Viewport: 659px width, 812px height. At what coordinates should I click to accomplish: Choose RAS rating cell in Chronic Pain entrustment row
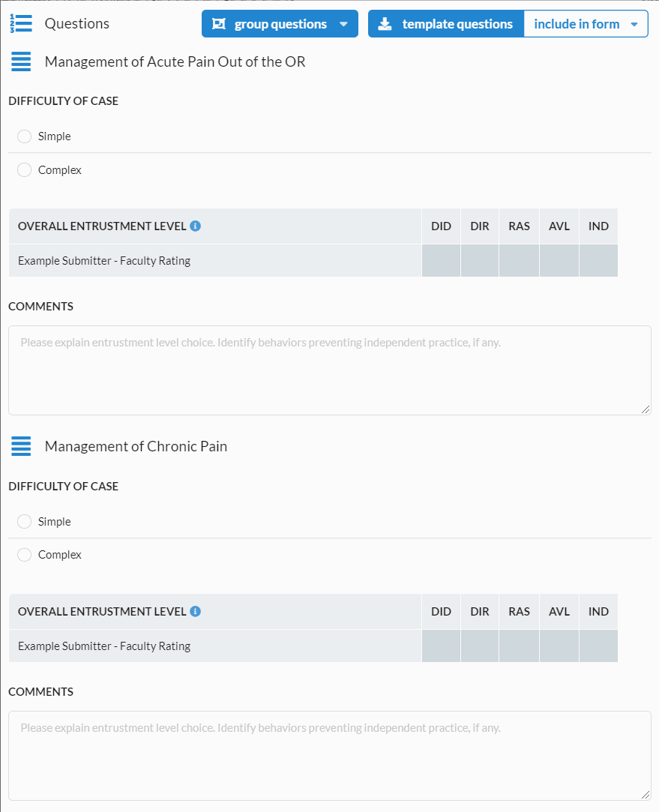point(520,646)
